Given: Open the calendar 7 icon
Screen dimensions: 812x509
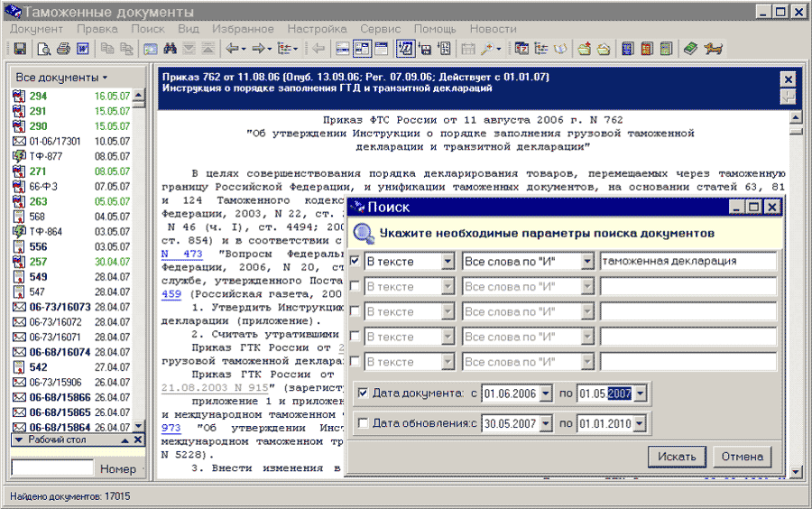Looking at the screenshot, I should coord(522,49).
